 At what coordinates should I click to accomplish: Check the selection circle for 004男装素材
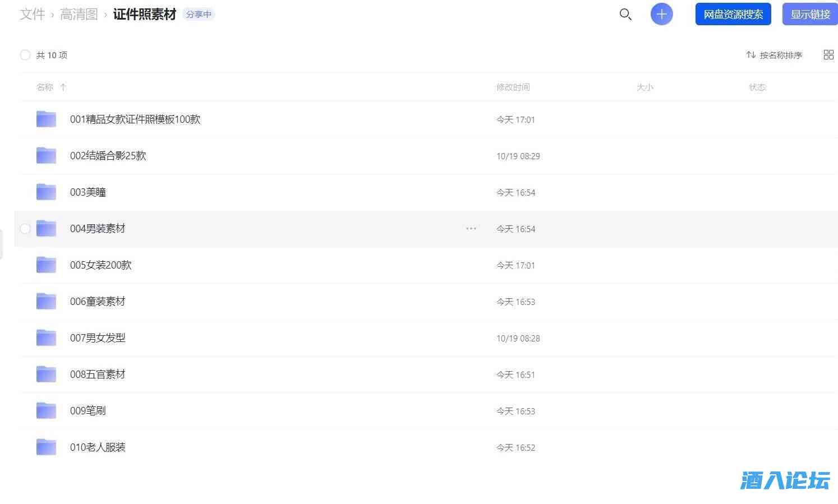25,229
